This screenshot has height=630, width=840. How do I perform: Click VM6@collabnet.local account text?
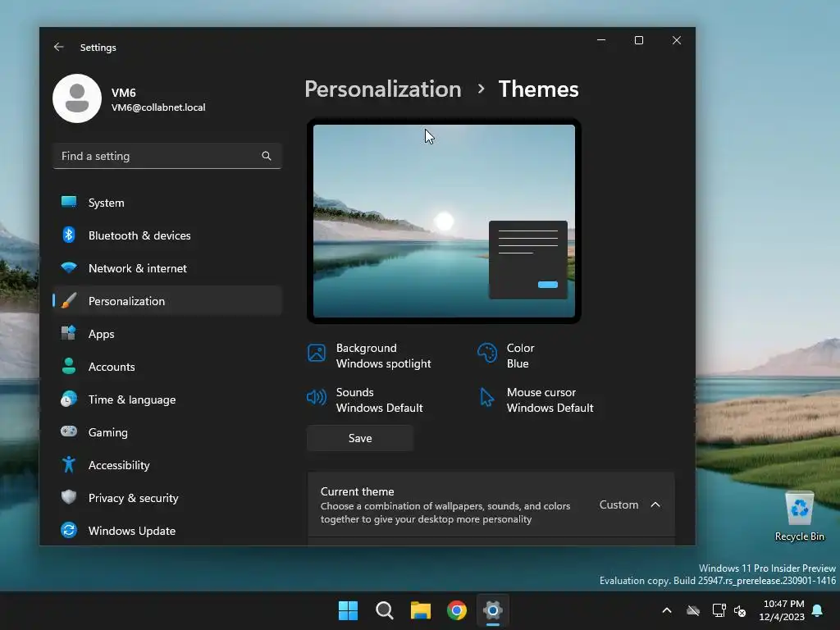[158, 107]
